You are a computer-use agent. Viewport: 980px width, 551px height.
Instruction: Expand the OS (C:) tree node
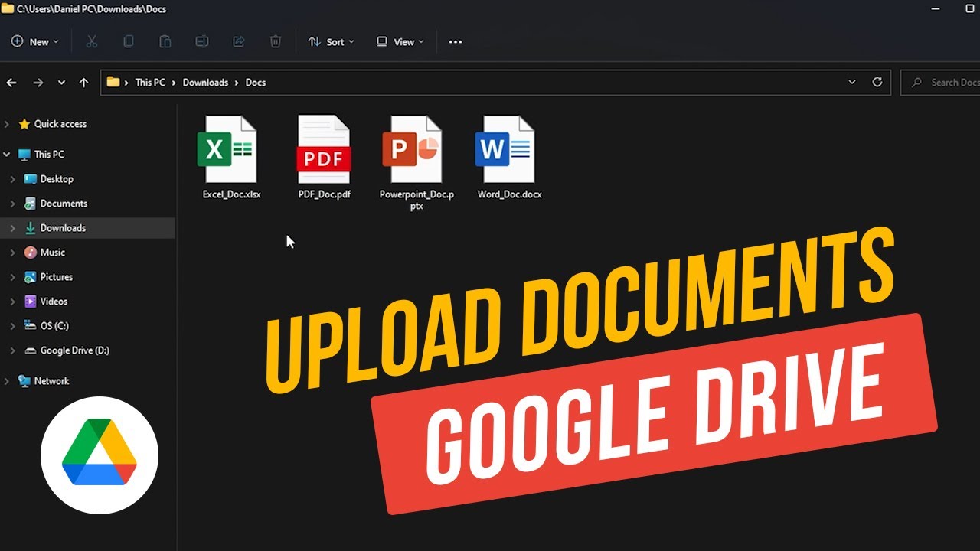(12, 326)
